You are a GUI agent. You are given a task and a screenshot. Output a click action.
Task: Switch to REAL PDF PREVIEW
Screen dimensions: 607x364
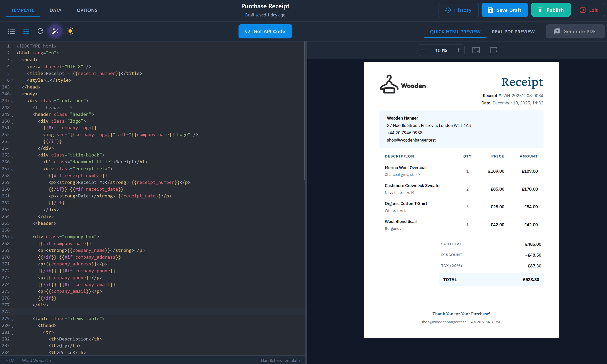(513, 31)
